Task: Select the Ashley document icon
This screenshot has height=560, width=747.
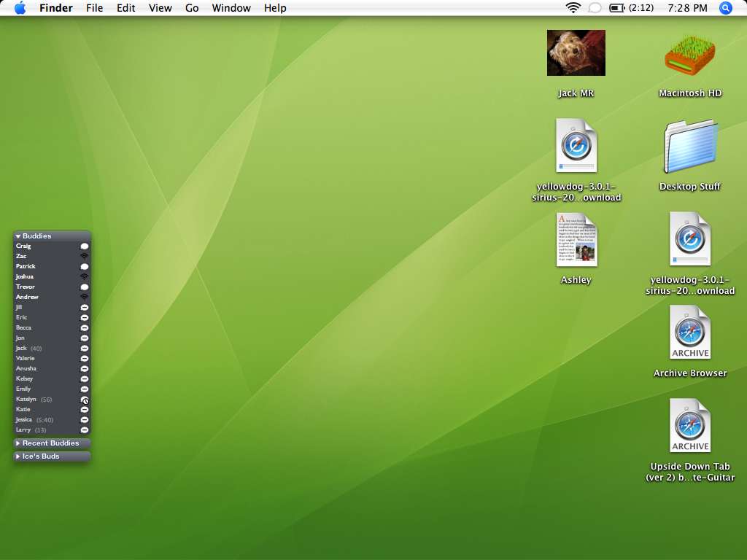Action: point(576,239)
